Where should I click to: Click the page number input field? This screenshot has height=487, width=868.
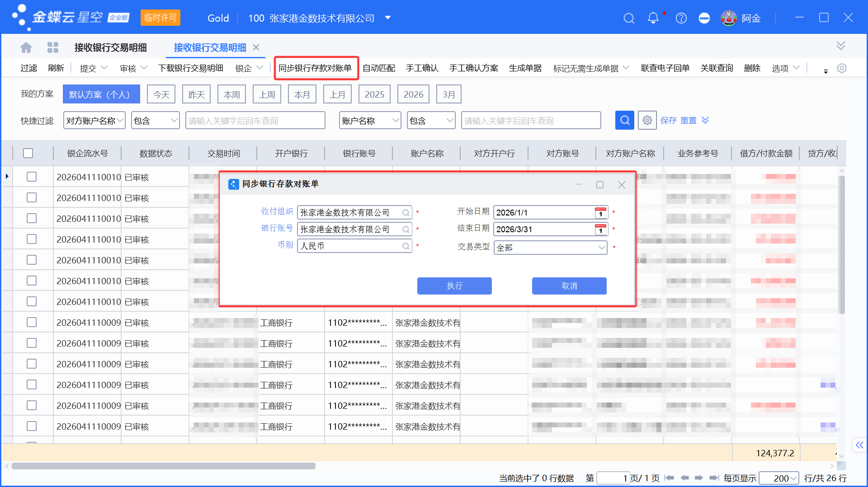[x=613, y=478]
